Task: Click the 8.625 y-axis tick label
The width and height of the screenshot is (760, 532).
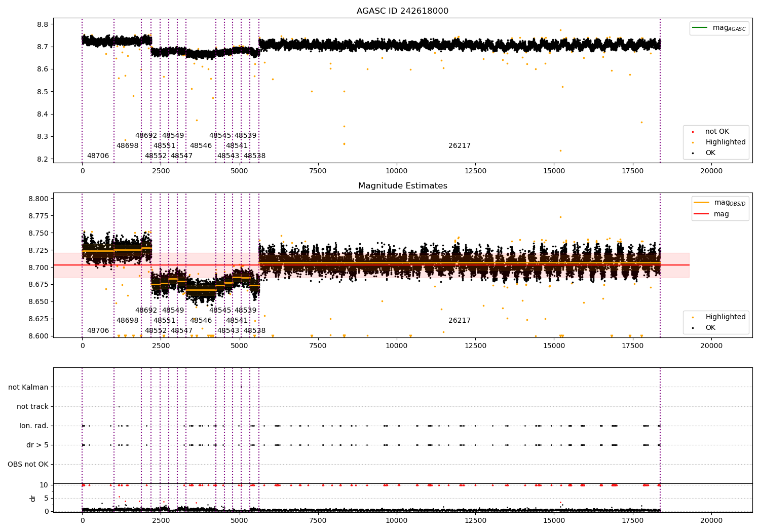Action: click(39, 319)
